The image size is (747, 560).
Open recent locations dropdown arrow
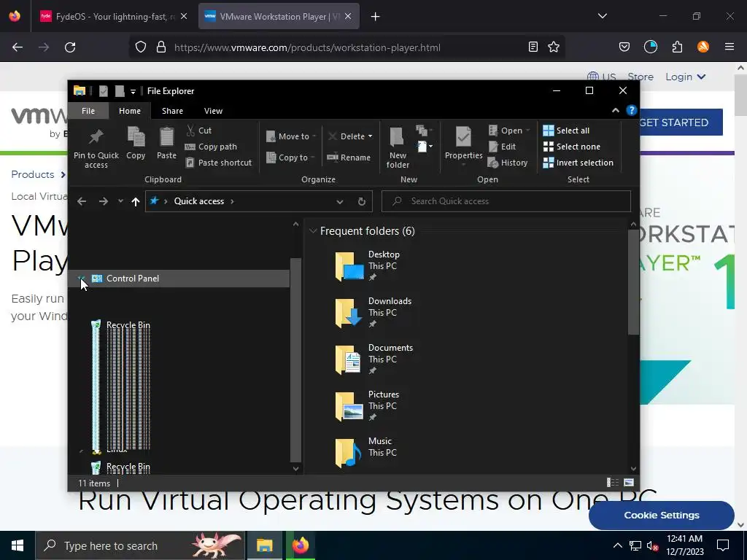120,201
